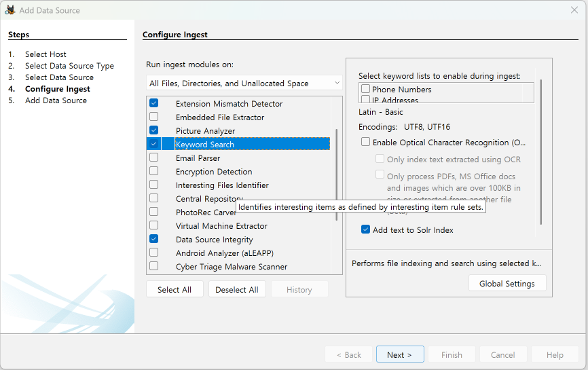This screenshot has height=370, width=588.
Task: Select the Email Parser module label
Action: [x=198, y=158]
